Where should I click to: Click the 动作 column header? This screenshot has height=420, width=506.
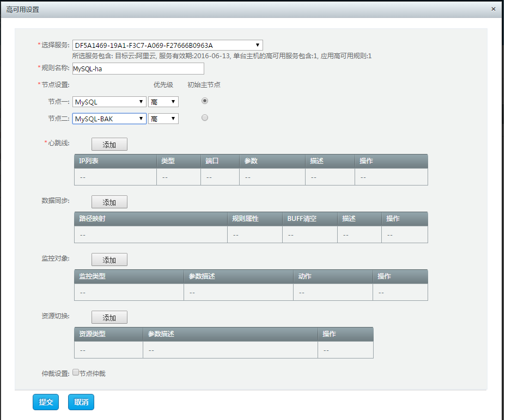pos(333,276)
